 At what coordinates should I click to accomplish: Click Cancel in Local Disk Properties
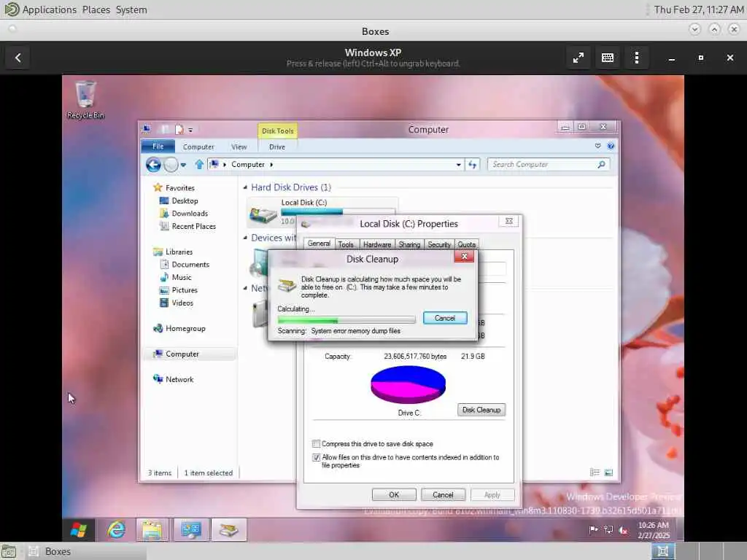(x=443, y=495)
